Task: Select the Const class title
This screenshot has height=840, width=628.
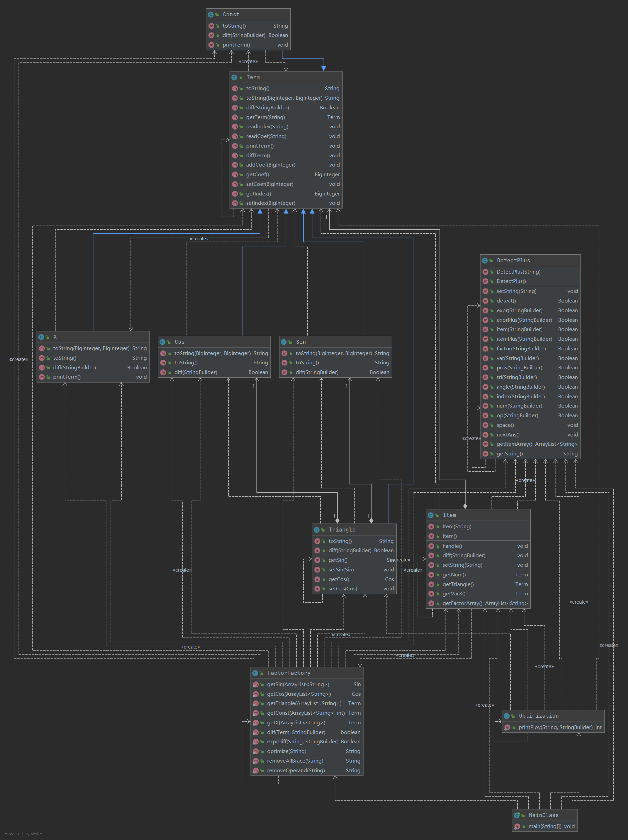Action: (231, 14)
